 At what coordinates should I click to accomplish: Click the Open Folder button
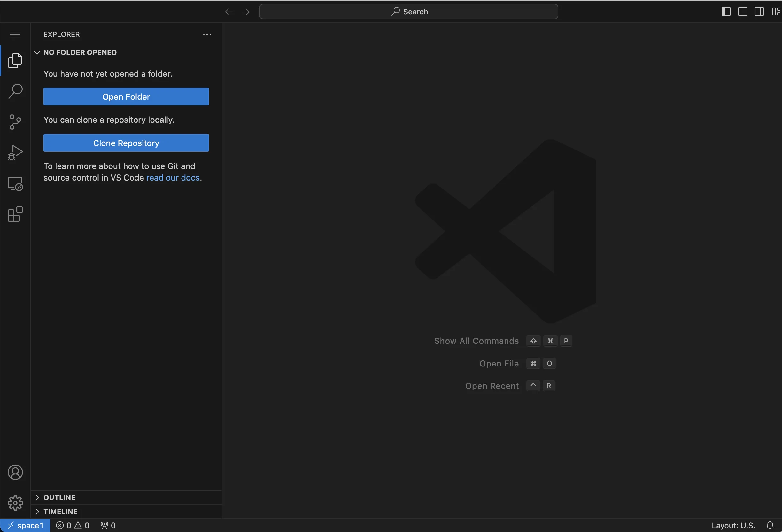click(126, 96)
